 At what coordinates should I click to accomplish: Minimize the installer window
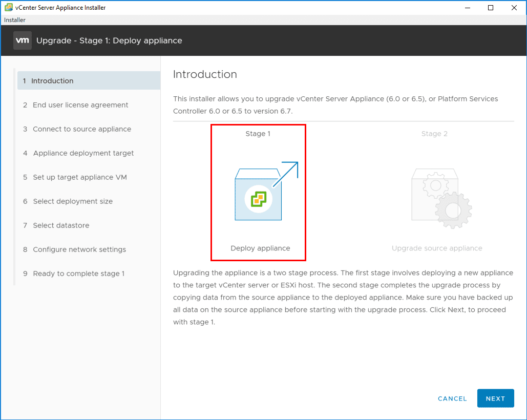point(467,8)
